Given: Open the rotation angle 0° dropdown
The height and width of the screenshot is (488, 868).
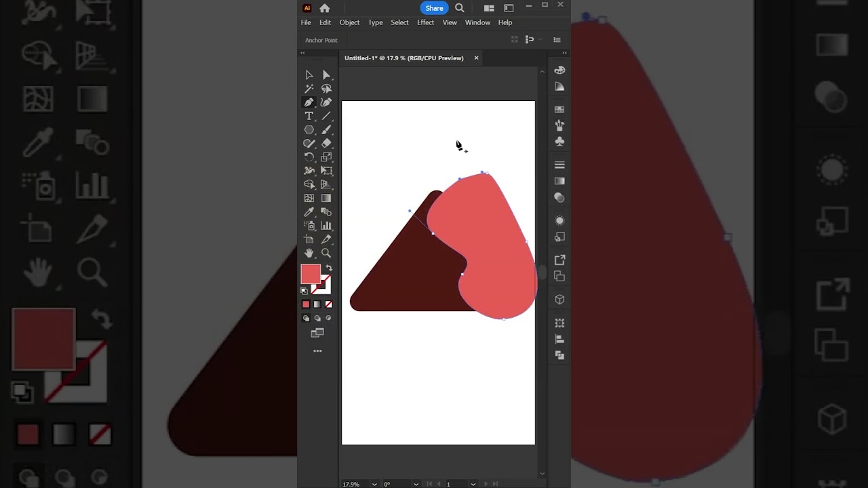Looking at the screenshot, I should coord(416,485).
